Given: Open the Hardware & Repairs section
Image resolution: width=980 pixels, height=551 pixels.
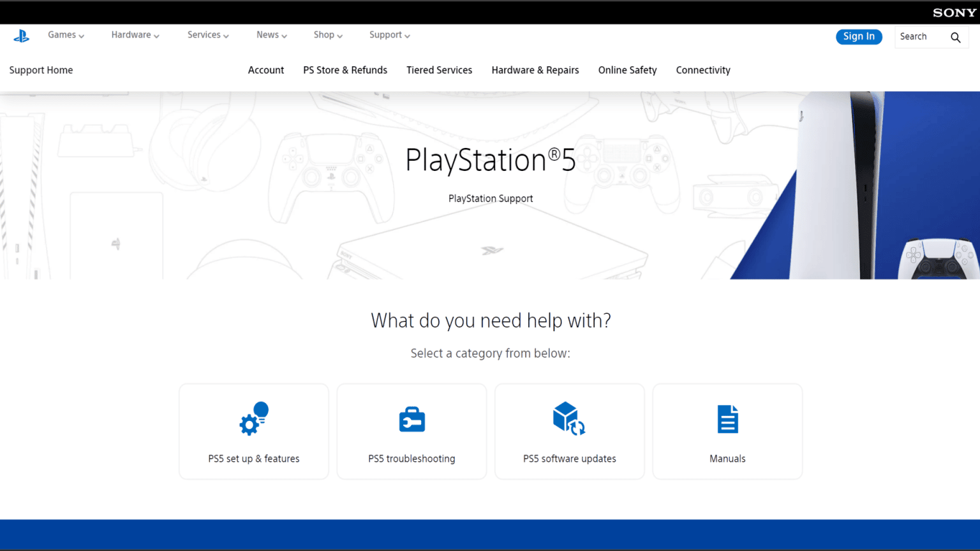Looking at the screenshot, I should coord(535,70).
